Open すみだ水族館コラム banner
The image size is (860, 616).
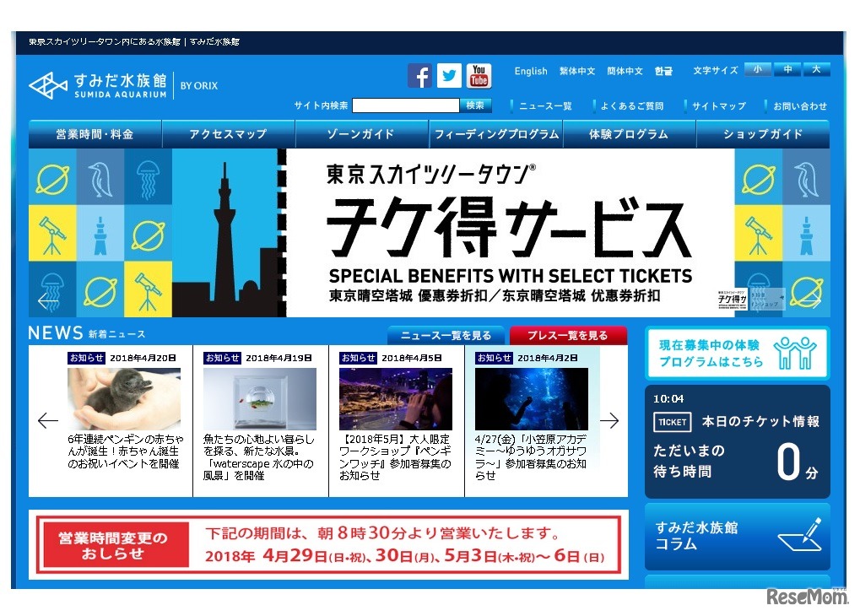click(737, 537)
